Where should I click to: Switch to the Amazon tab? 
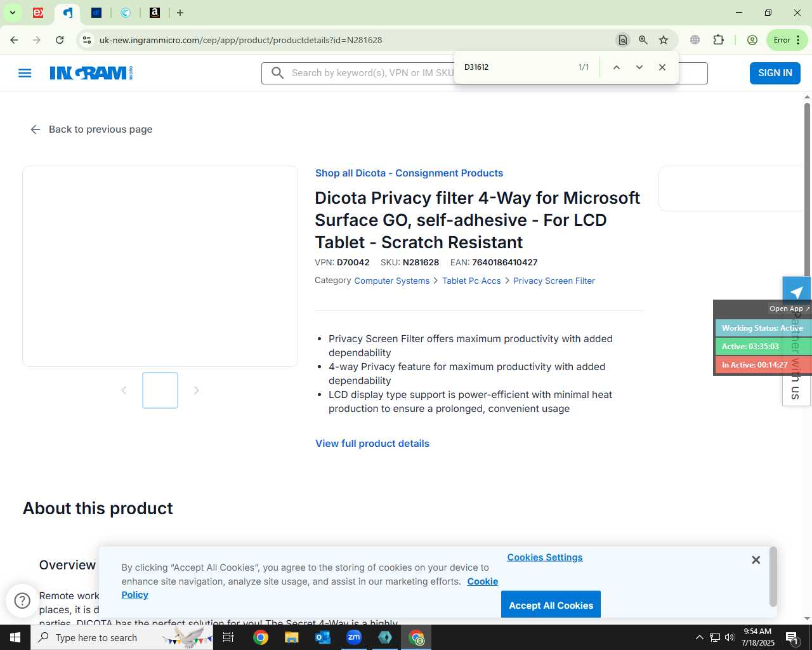tap(155, 13)
